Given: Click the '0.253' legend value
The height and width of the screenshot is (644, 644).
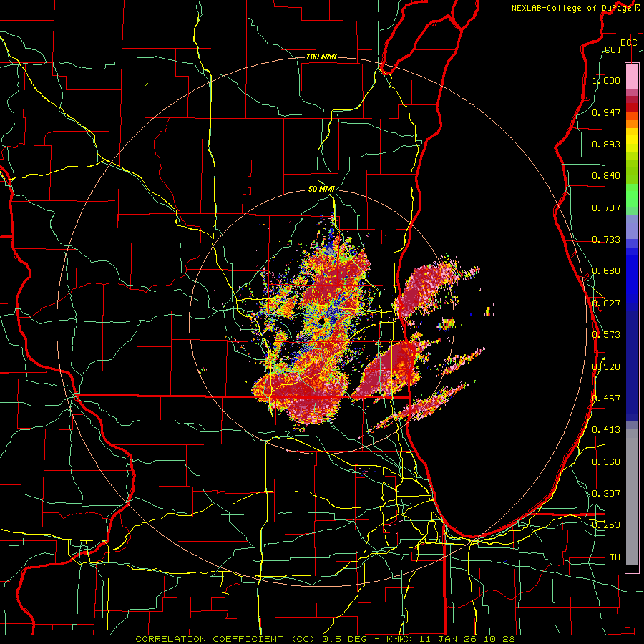Looking at the screenshot, I should (606, 525).
